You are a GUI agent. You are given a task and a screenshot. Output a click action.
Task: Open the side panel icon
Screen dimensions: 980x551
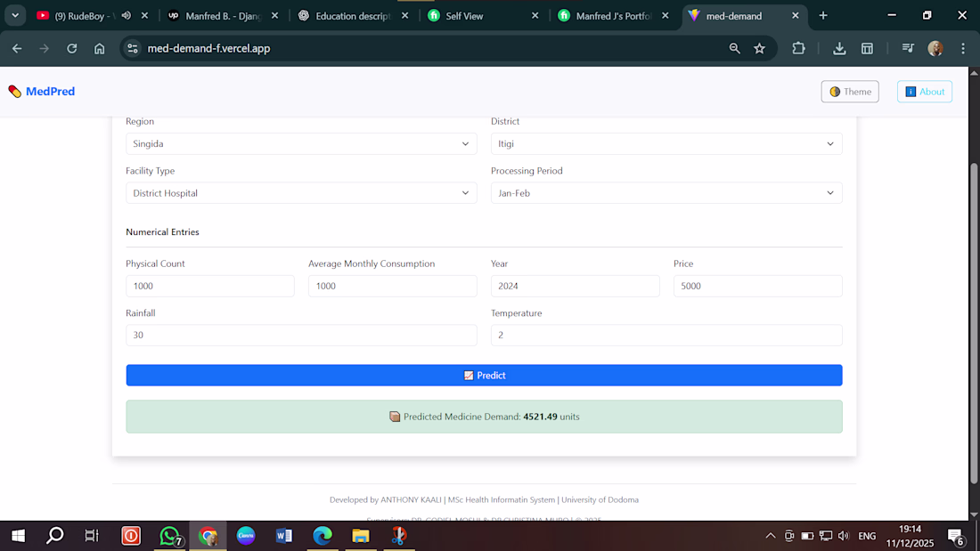[x=867, y=48]
